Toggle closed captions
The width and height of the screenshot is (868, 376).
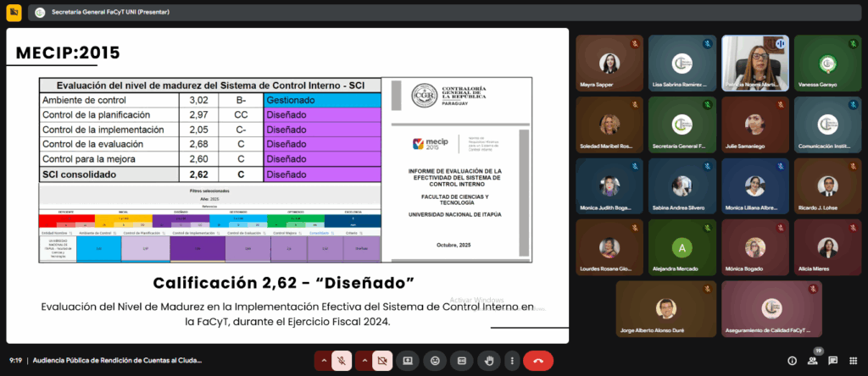coord(462,361)
